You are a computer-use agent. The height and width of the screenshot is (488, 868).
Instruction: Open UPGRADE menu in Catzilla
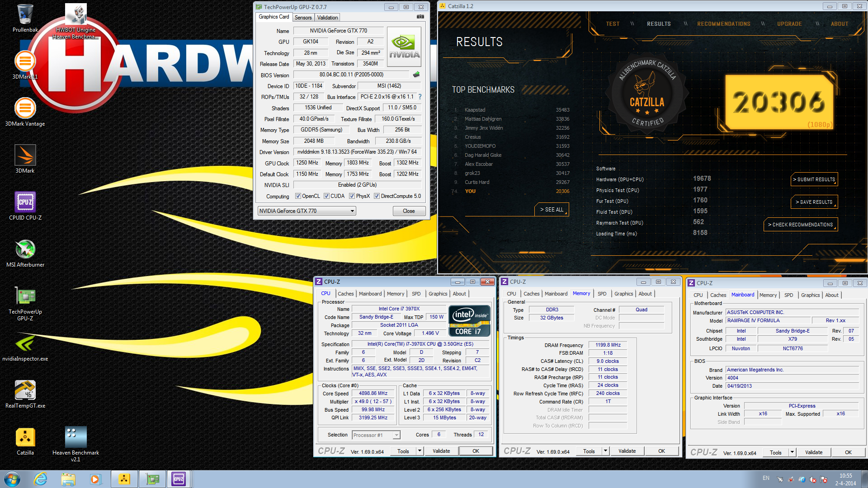pos(789,24)
